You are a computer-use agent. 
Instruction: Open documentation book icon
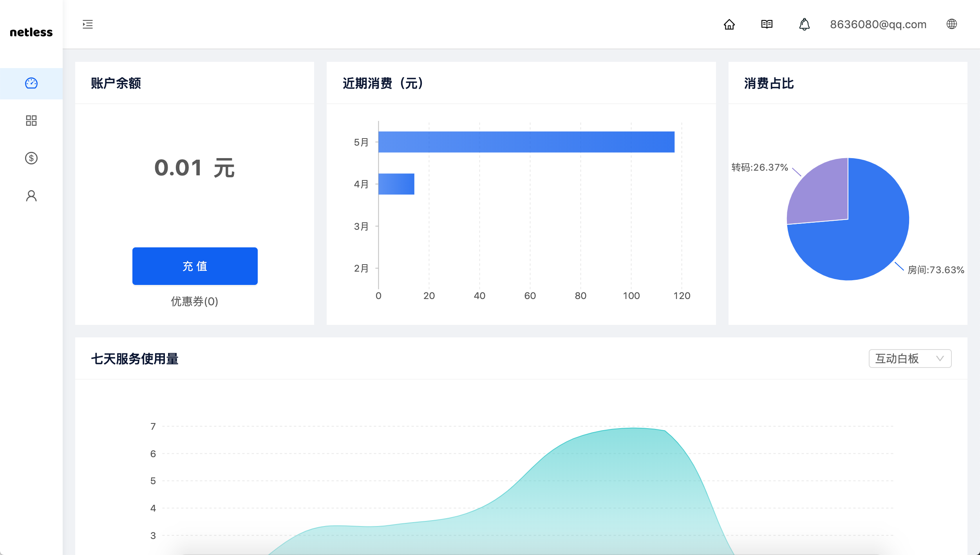point(767,24)
